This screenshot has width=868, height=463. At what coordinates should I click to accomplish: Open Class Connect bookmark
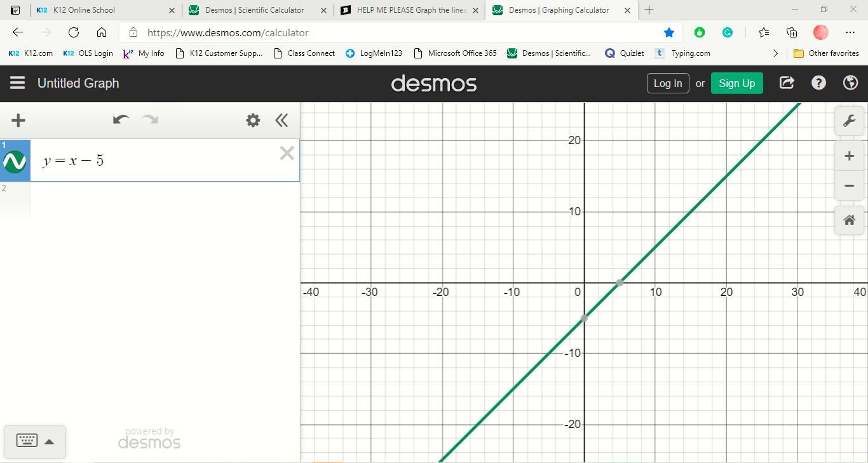coord(304,53)
